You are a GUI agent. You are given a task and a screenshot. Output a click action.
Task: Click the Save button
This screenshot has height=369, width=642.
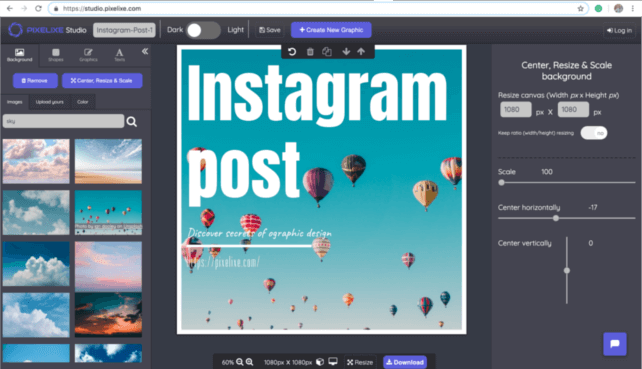tap(270, 30)
